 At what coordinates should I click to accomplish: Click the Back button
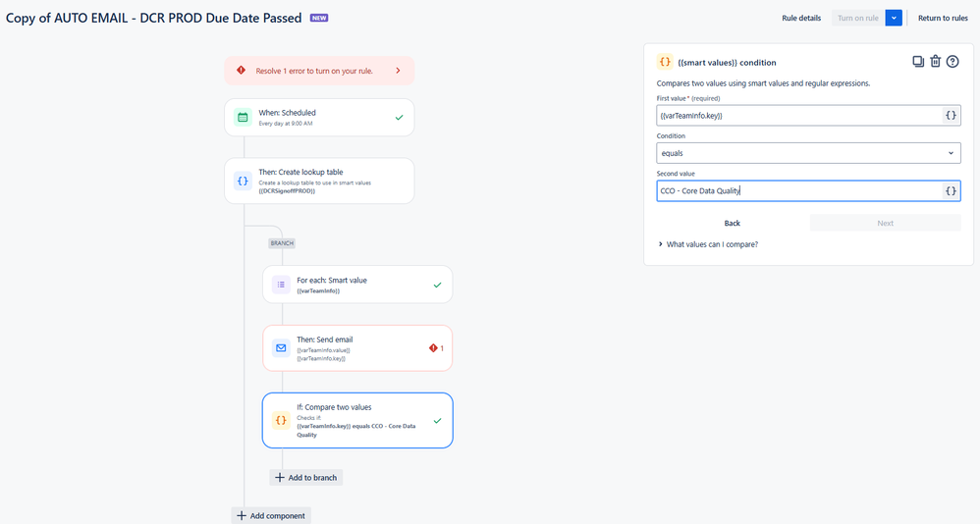pos(732,223)
